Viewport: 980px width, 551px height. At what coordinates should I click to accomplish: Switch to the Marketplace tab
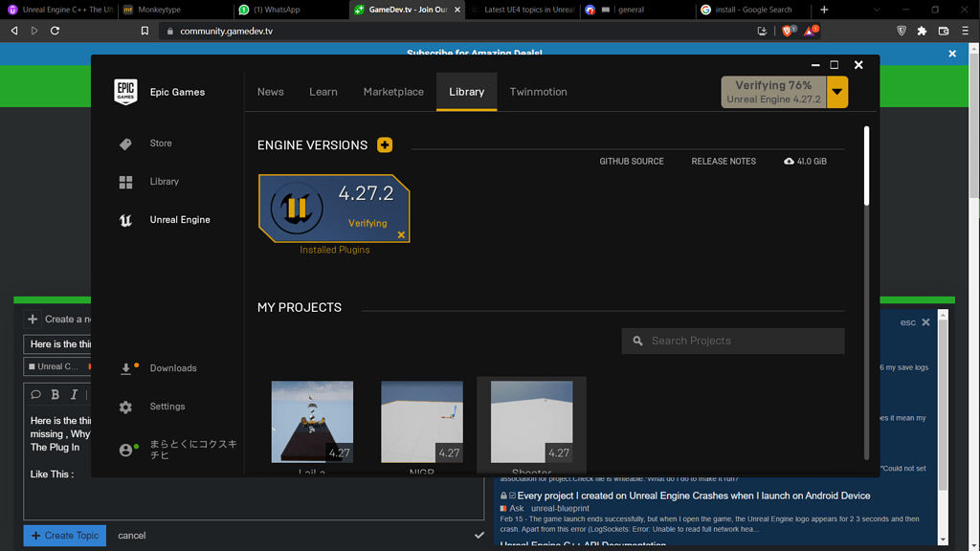tap(393, 92)
